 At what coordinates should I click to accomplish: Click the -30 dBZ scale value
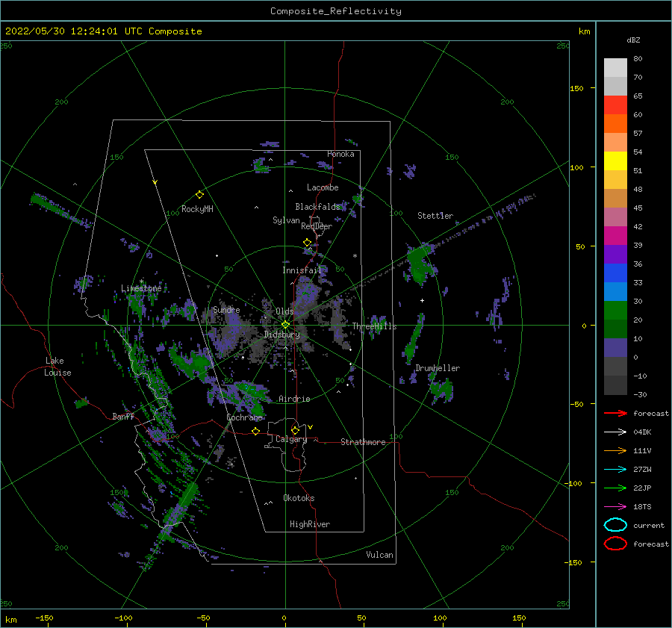tap(640, 394)
